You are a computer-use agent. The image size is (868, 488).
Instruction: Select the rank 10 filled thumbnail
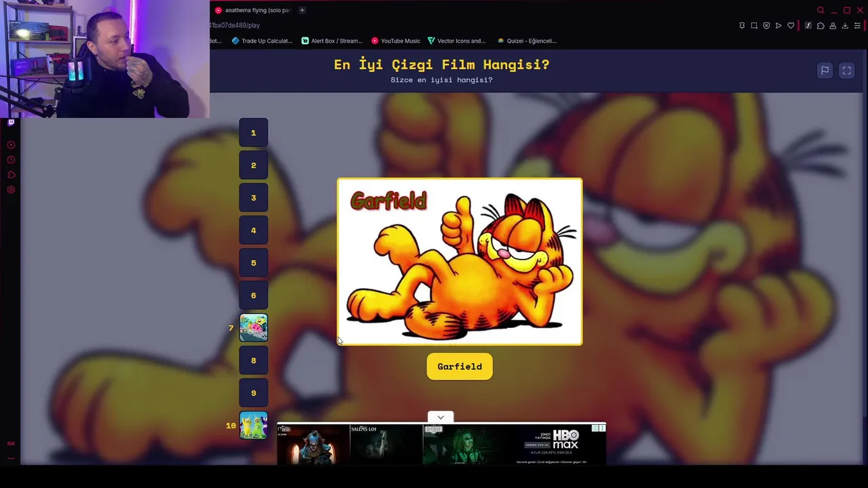(x=254, y=426)
